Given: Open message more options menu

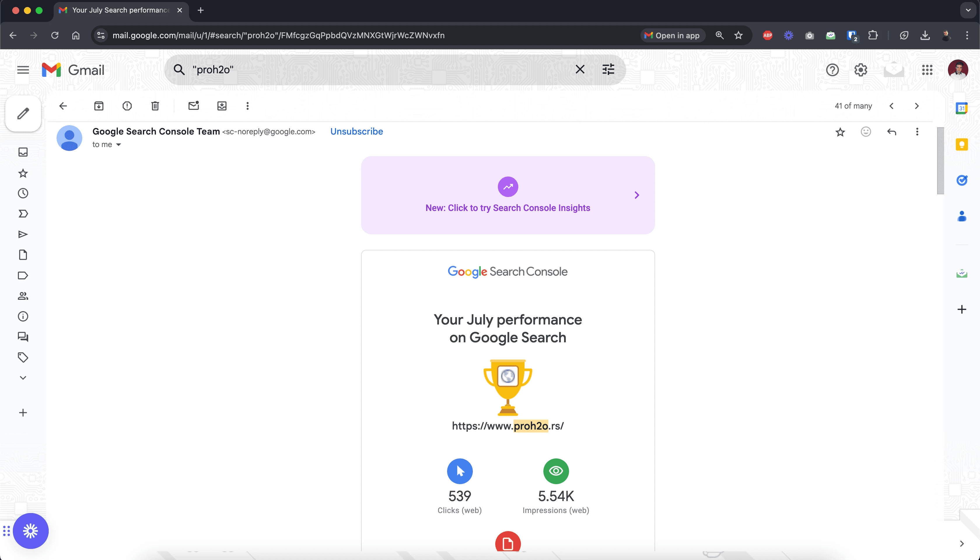Looking at the screenshot, I should point(917,132).
